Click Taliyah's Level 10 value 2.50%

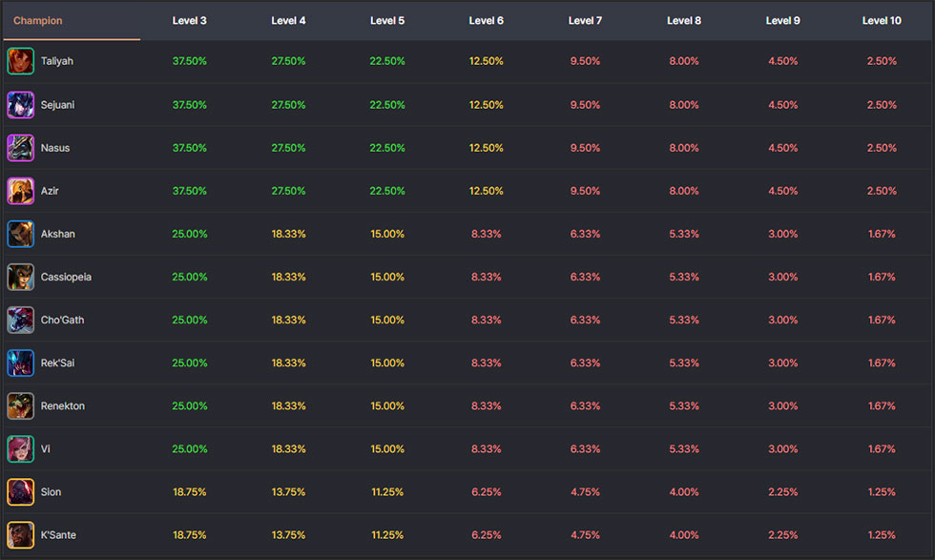pyautogui.click(x=882, y=61)
